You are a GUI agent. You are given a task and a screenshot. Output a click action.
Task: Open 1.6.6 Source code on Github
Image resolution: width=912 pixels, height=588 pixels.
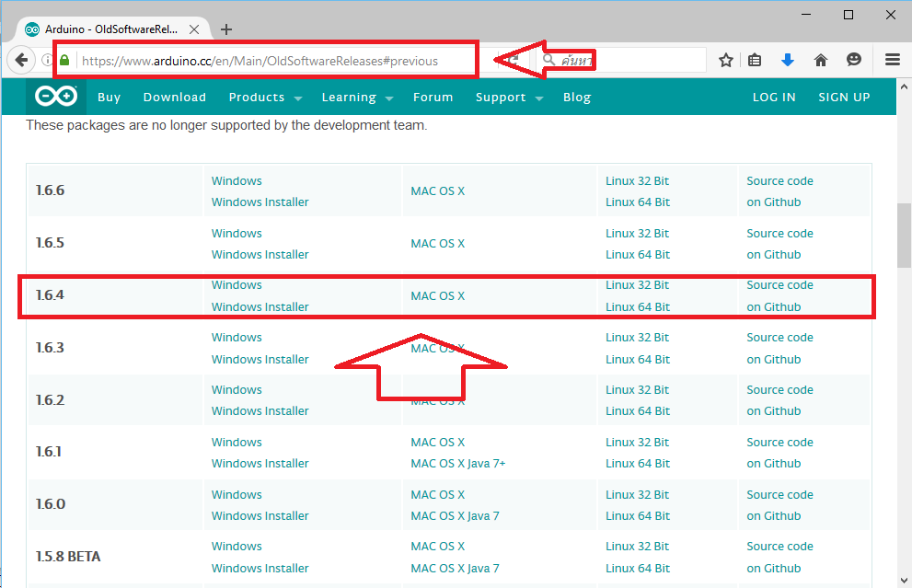(x=779, y=191)
